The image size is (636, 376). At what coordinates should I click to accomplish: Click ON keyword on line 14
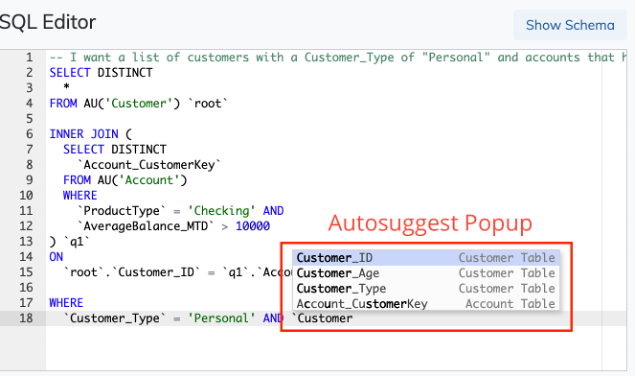(x=56, y=257)
